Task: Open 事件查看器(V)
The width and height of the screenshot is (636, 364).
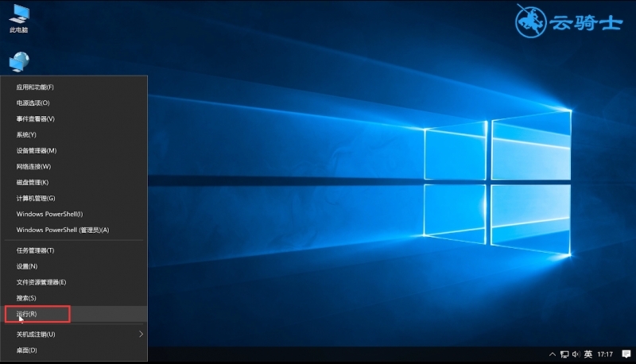Action: coord(76,118)
